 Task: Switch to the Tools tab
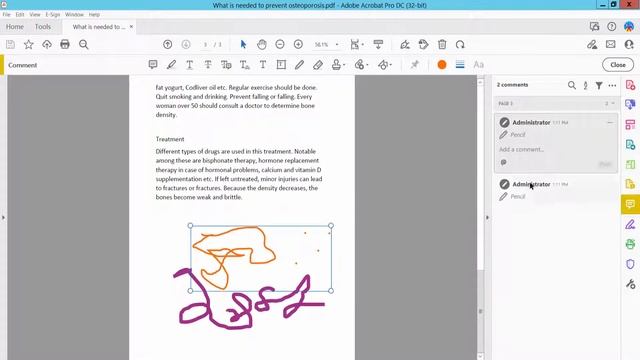pyautogui.click(x=43, y=27)
